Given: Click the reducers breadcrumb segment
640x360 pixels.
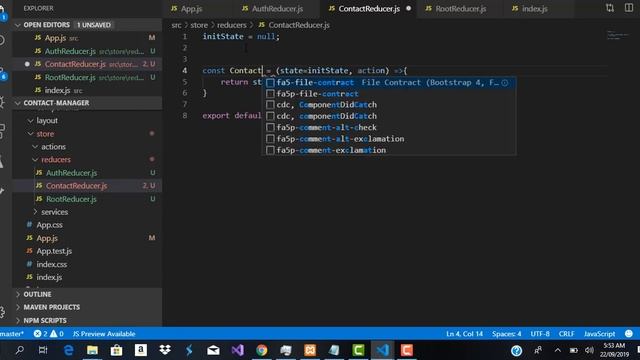Looking at the screenshot, I should [232, 25].
